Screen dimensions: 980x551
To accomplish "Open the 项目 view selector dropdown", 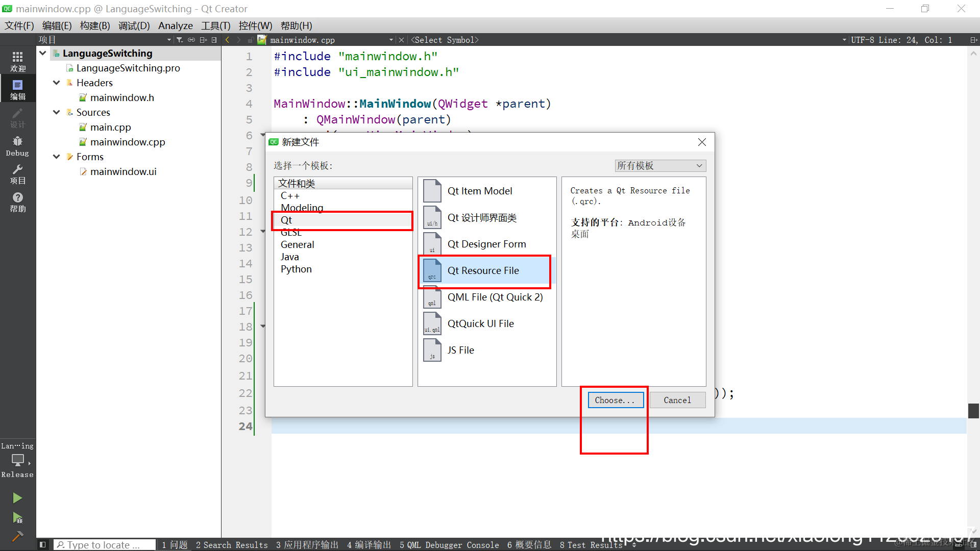I will point(105,40).
